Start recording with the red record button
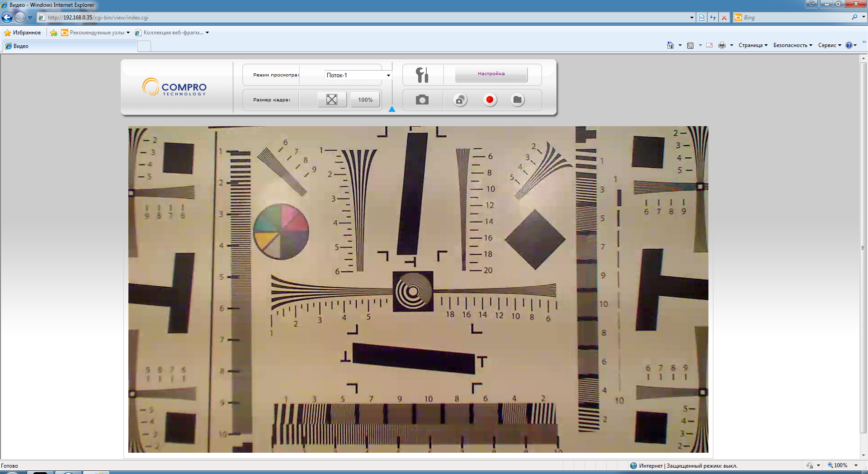The image size is (868, 474). pos(490,100)
